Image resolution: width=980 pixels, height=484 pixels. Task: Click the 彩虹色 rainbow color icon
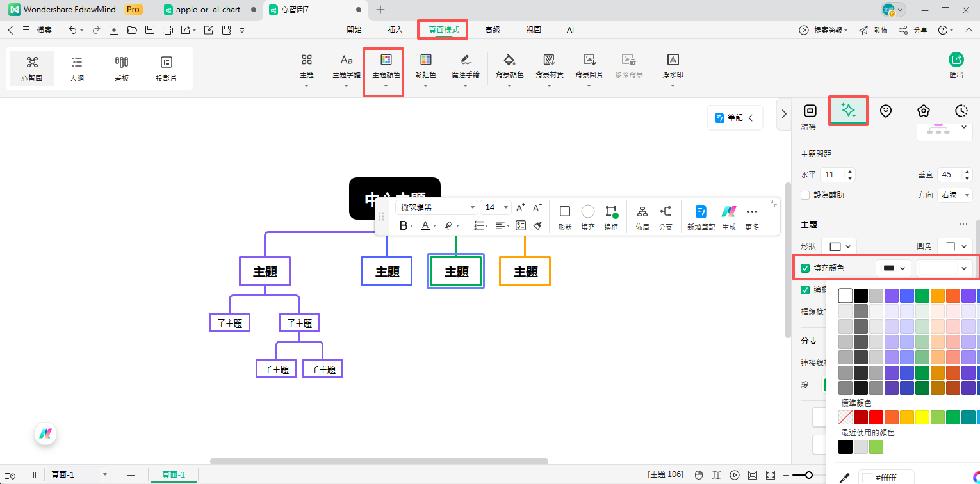(425, 60)
